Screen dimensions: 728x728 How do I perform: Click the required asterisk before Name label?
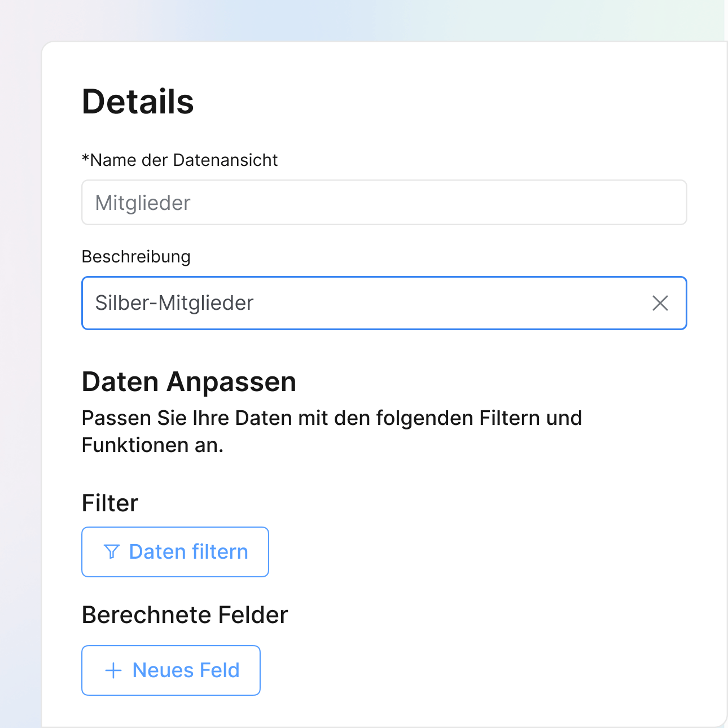(x=85, y=159)
